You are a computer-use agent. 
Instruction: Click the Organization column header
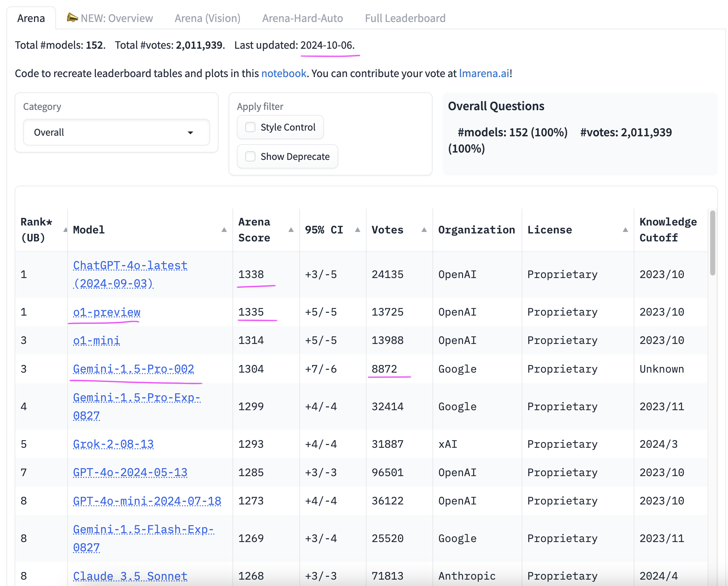pos(476,230)
